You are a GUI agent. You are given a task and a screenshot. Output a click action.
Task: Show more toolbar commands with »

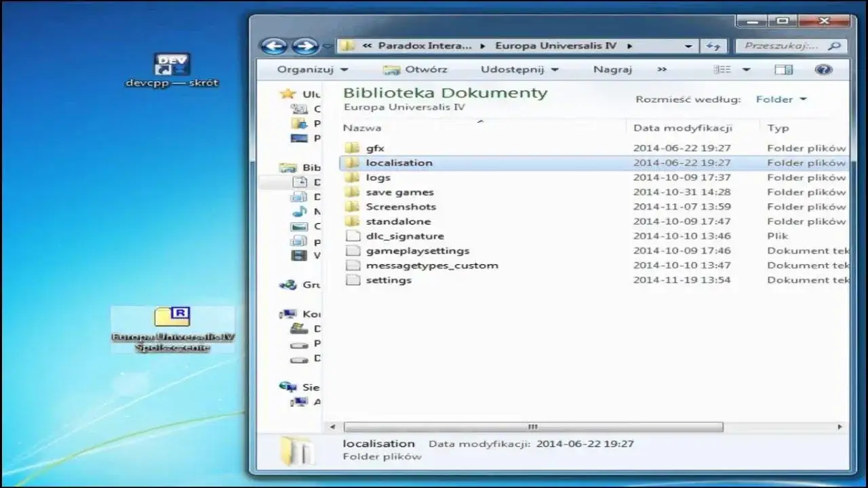662,69
